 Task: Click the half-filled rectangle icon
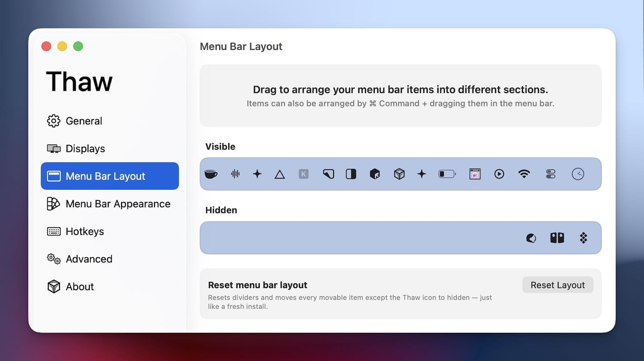[351, 174]
